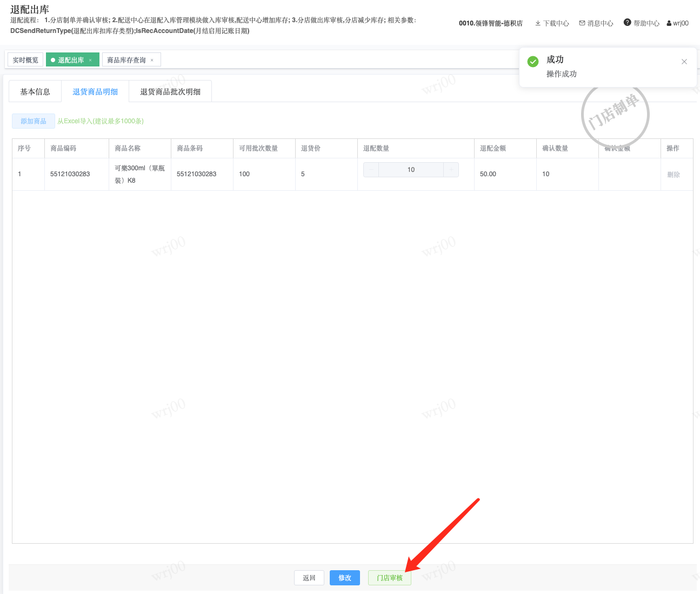Select the 退配出库 page tab
The height and width of the screenshot is (594, 700).
[x=71, y=60]
